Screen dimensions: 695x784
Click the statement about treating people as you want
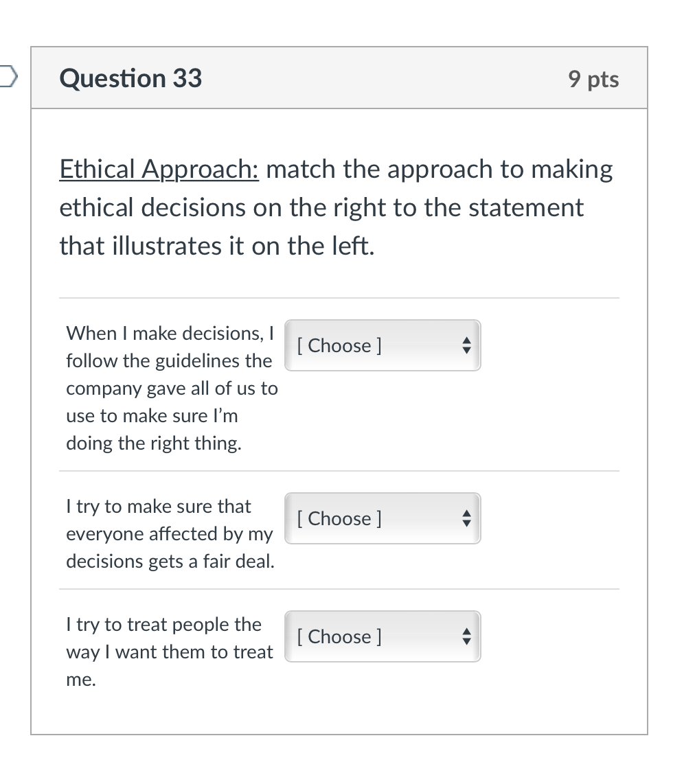pos(169,652)
